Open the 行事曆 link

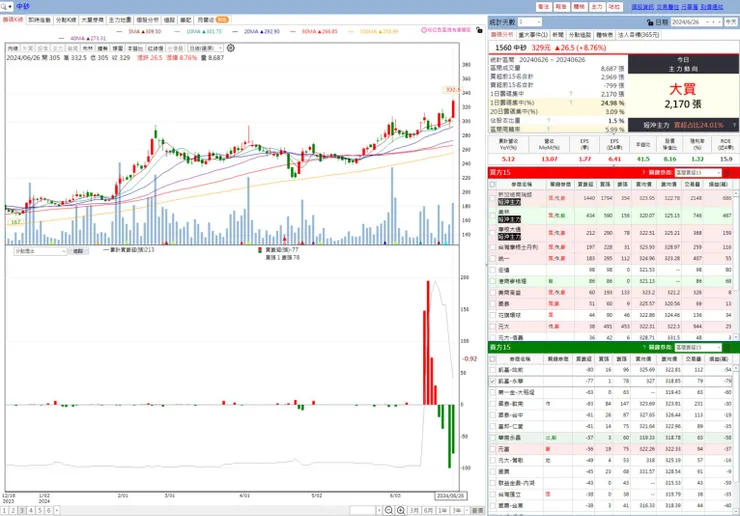click(x=690, y=7)
